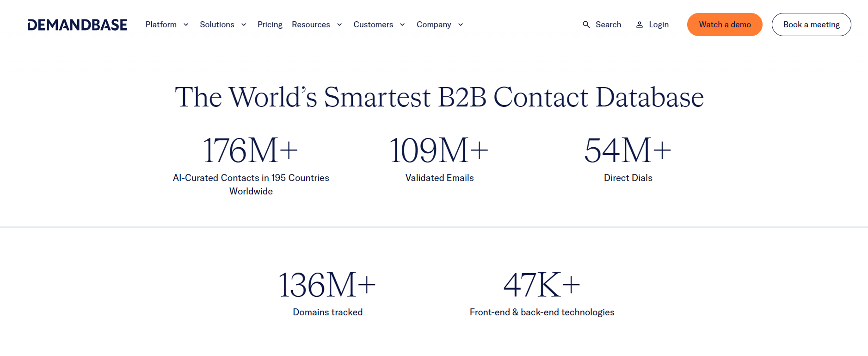Expand the Platform menu chevron
The width and height of the screenshot is (868, 356).
point(186,25)
